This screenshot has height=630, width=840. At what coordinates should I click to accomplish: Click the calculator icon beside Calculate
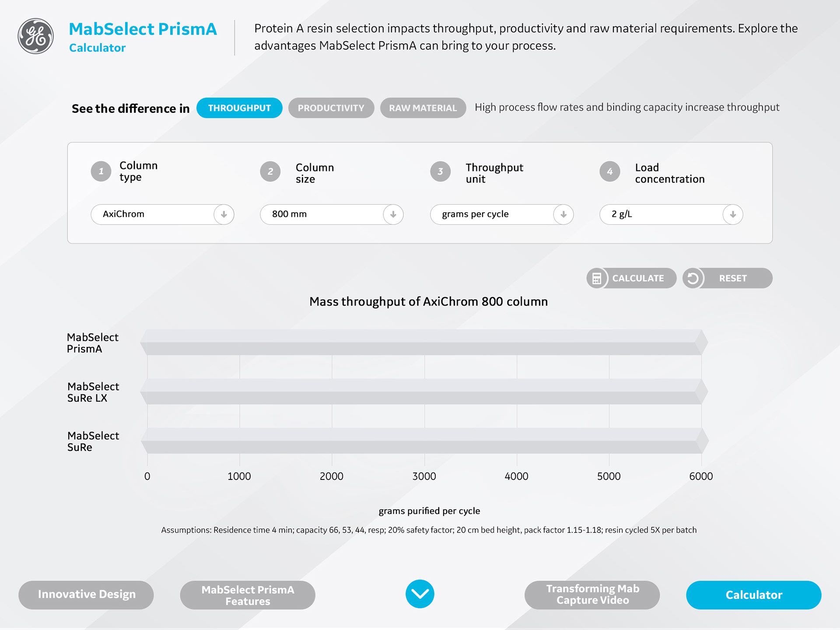click(597, 278)
